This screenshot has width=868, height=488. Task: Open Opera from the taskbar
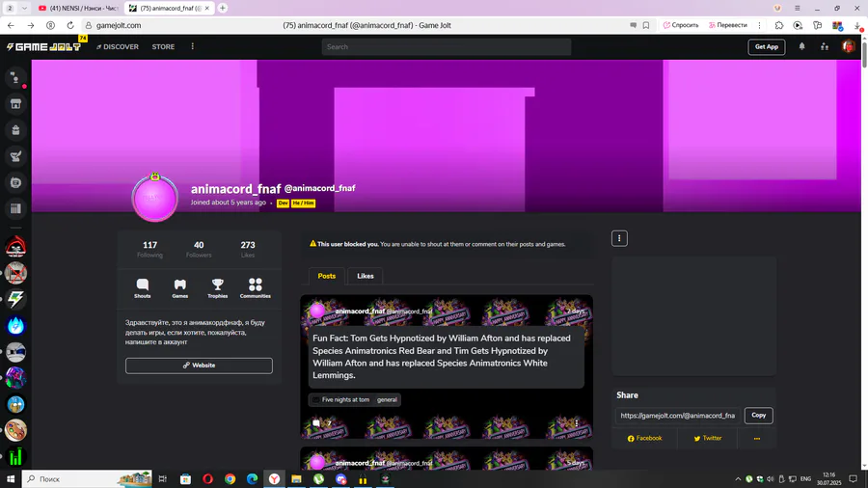coord(207,479)
